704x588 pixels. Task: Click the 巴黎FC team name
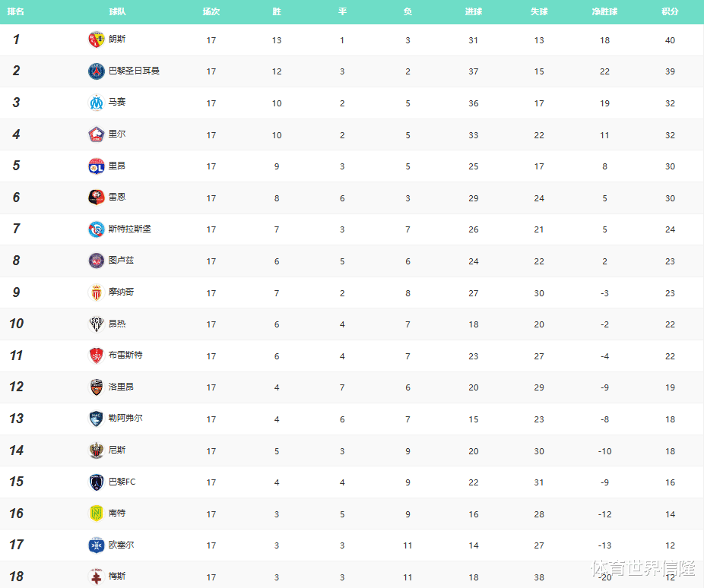[x=122, y=482]
